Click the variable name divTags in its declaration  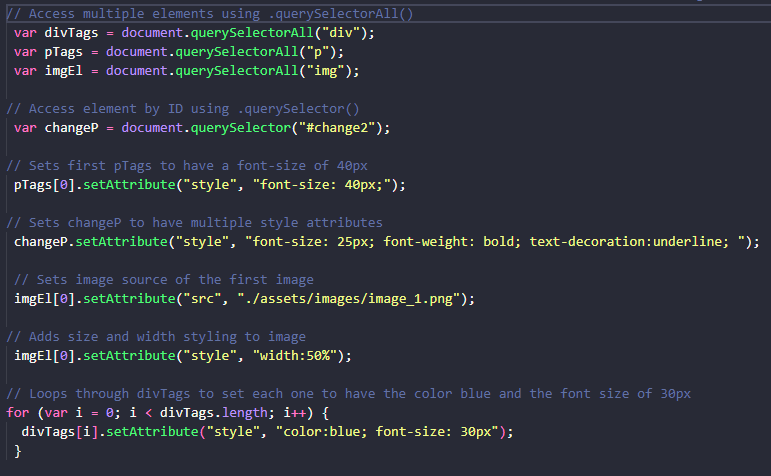71,33
